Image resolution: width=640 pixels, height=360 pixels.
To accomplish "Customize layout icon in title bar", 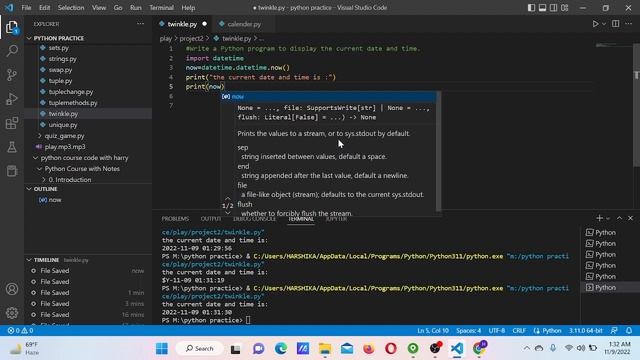I will click(x=564, y=8).
